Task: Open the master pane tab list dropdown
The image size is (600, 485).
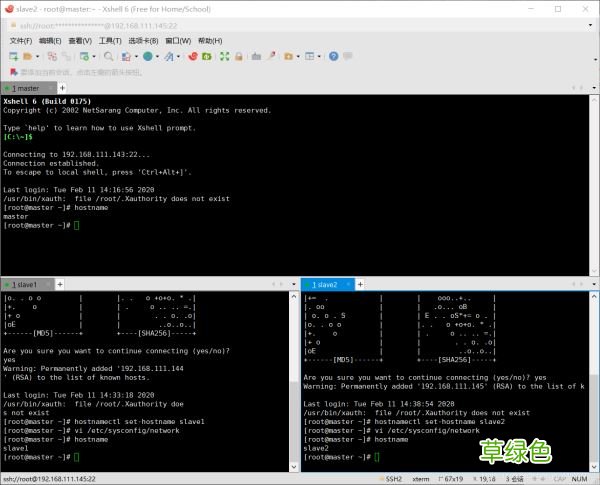Action: (594, 88)
